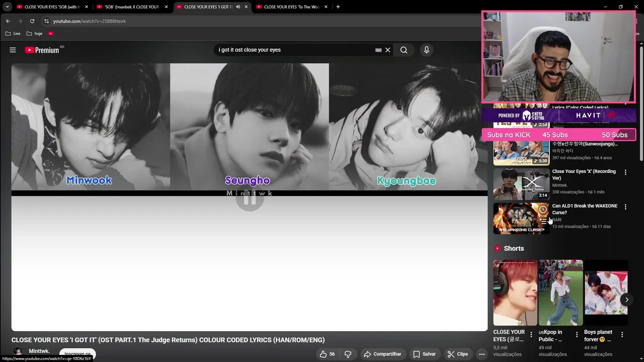Click the youtube.com address bar
644x362 pixels.
tap(90, 21)
